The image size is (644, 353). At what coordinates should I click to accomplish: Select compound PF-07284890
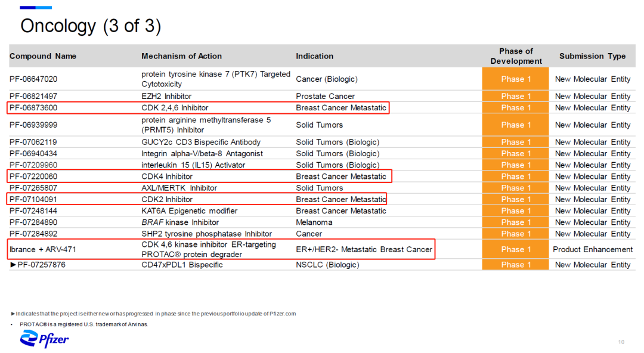[33, 222]
